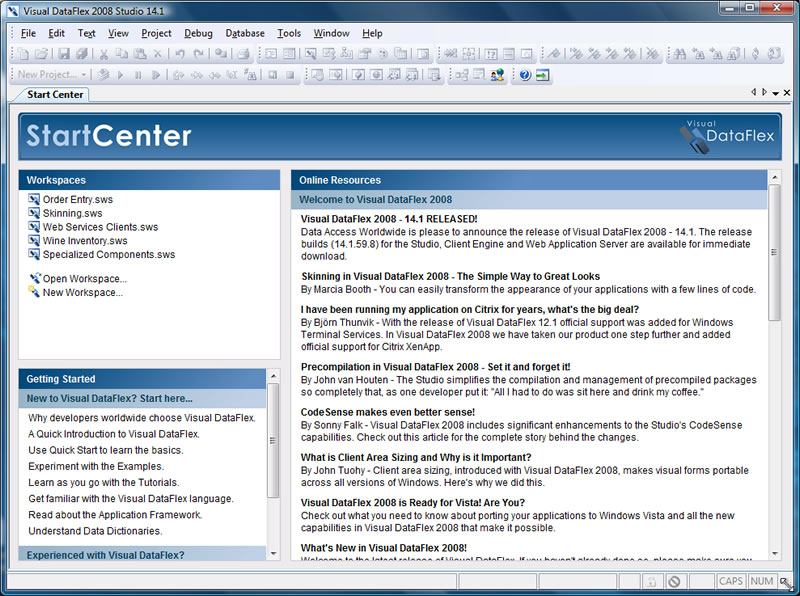800x596 pixels.
Task: Click the Print toolbar icon
Action: point(243,54)
